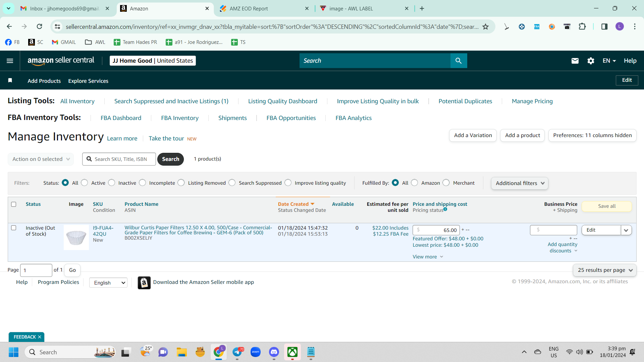
Task: Open the Seller Central hamburger menu
Action: [10, 61]
